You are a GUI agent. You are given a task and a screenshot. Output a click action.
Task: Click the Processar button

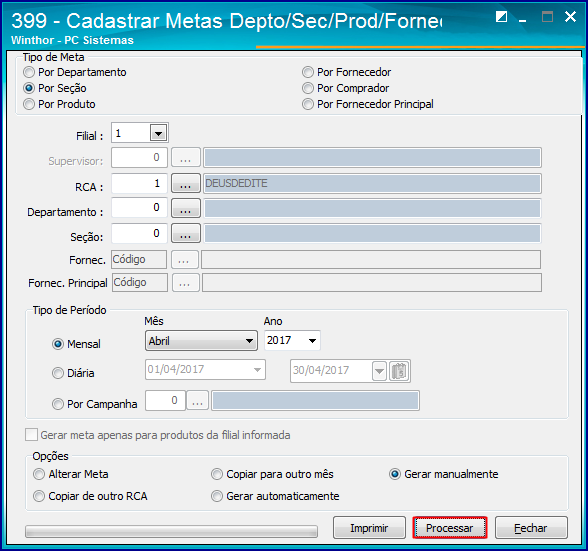click(450, 528)
